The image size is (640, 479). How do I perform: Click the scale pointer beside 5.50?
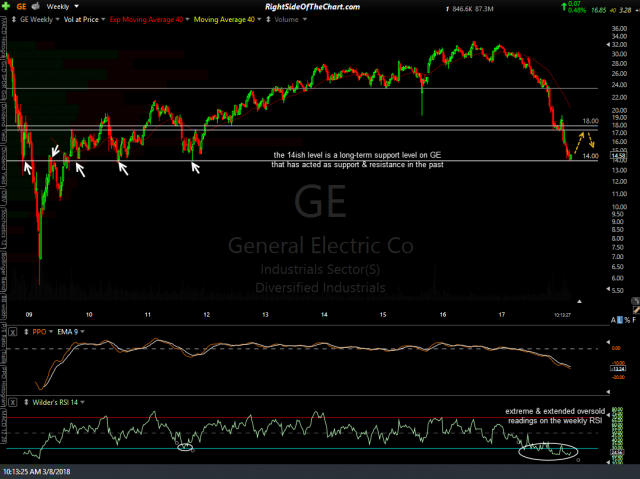click(x=608, y=290)
